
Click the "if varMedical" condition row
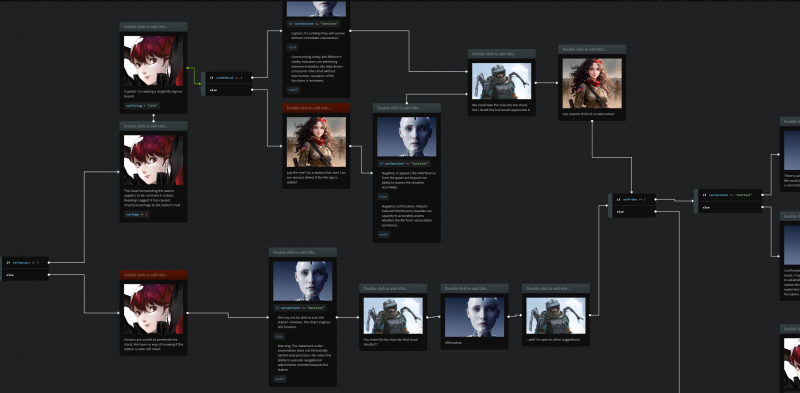228,78
